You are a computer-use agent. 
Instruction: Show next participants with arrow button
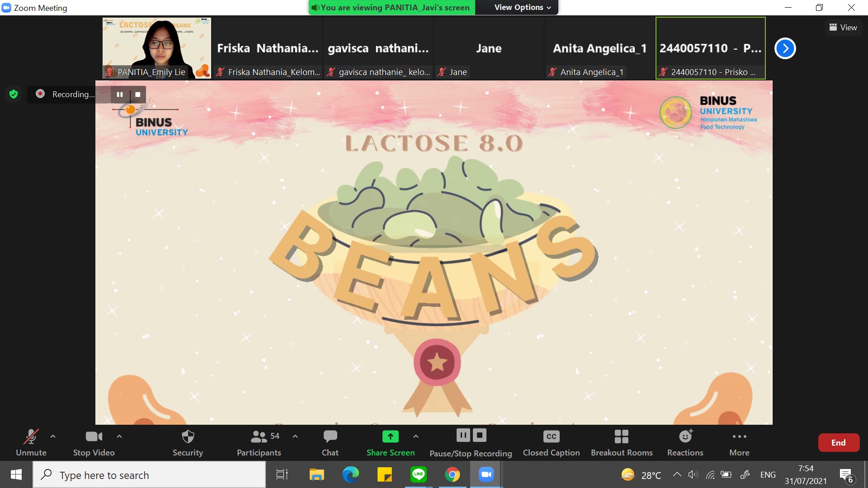point(785,48)
